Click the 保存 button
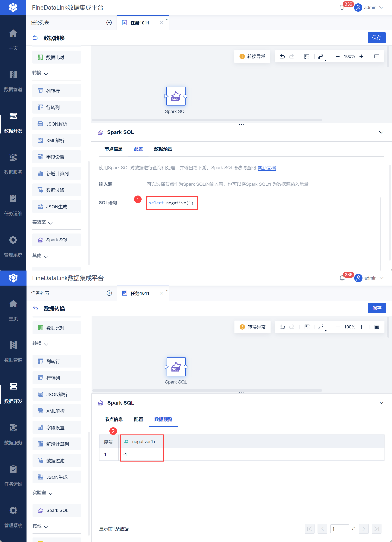The height and width of the screenshot is (542, 392). (377, 38)
